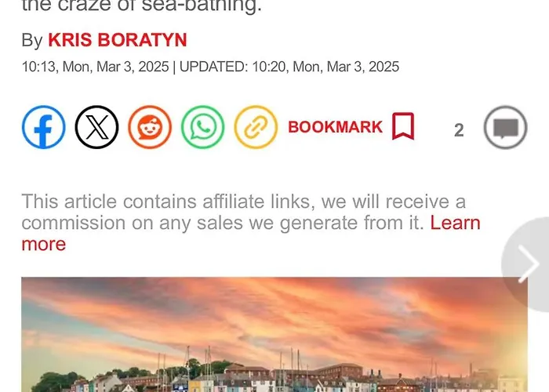
Task: Click the comment count number 2
Action: (x=459, y=130)
